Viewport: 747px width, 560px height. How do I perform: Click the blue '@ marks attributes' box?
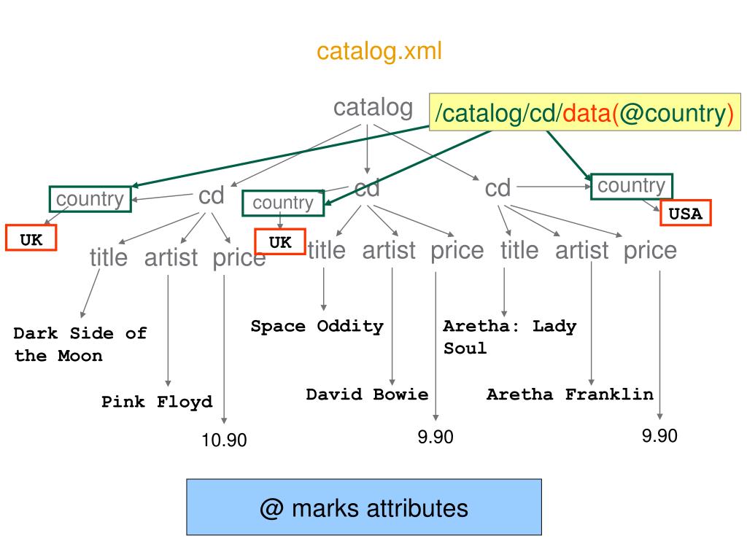click(364, 507)
